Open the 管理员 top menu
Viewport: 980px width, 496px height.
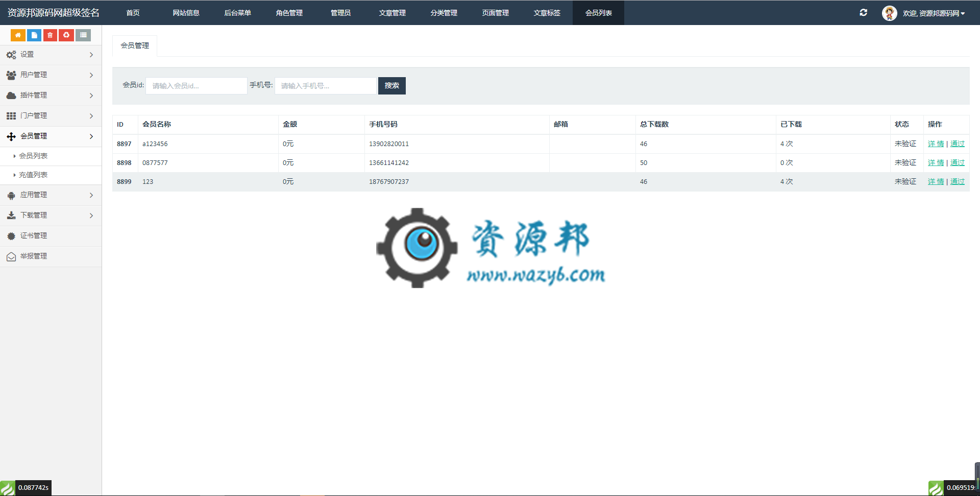point(340,13)
